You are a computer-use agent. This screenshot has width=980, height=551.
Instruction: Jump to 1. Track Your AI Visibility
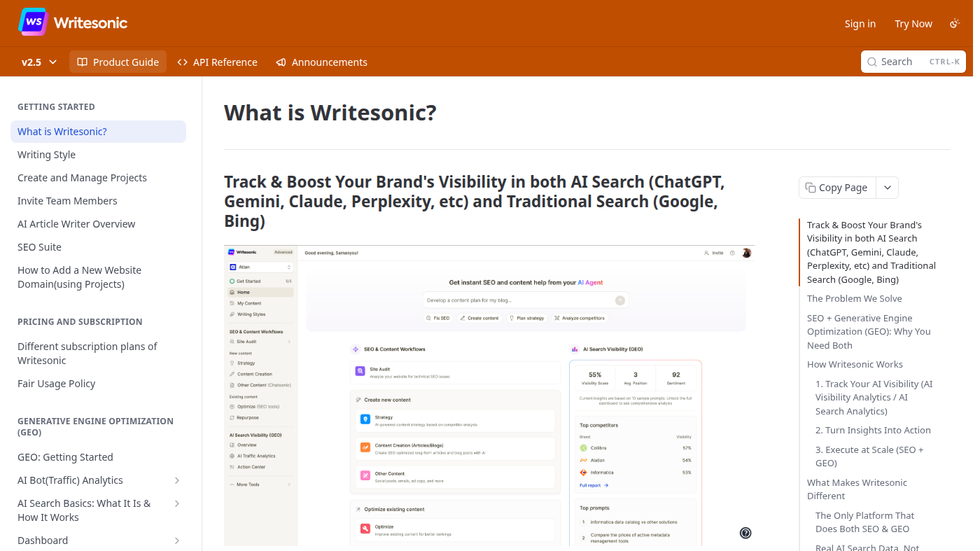(874, 398)
